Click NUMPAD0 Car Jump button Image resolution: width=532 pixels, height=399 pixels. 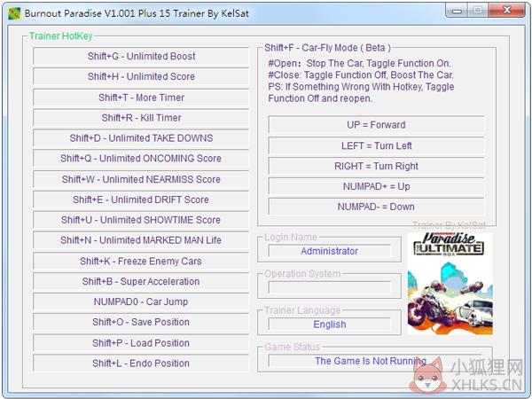point(141,302)
